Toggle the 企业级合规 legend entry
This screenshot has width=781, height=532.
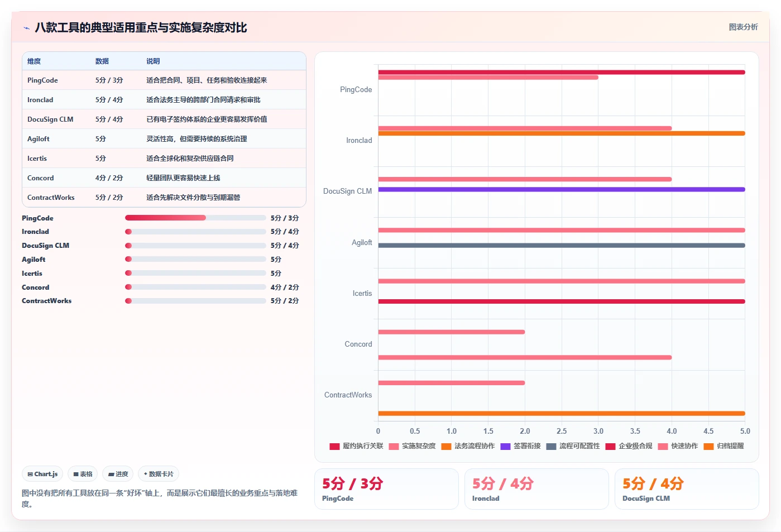pyautogui.click(x=629, y=446)
